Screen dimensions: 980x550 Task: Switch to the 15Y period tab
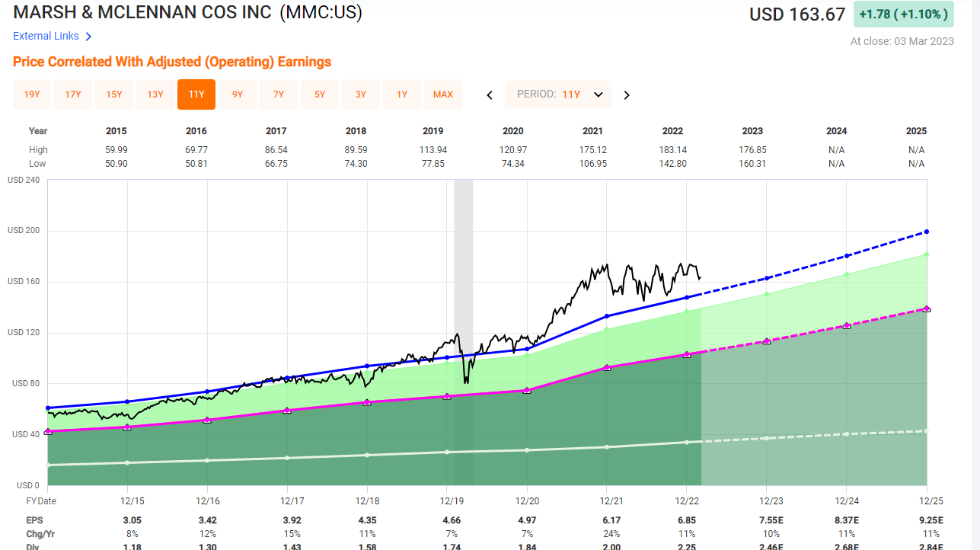point(114,94)
